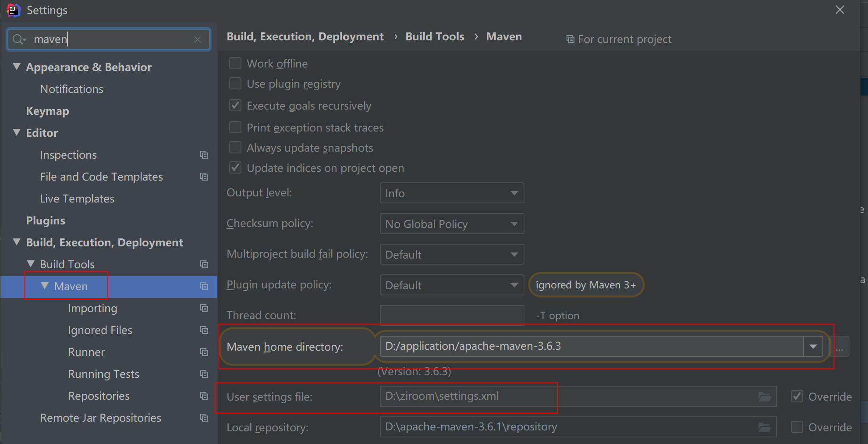Check Override for local repository
868x444 pixels.
[797, 427]
